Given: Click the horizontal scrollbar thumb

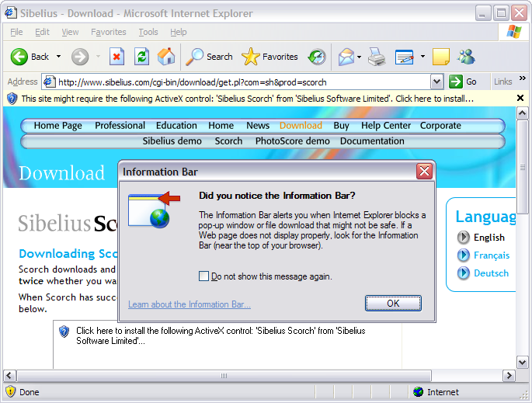Looking at the screenshot, I should (224, 376).
